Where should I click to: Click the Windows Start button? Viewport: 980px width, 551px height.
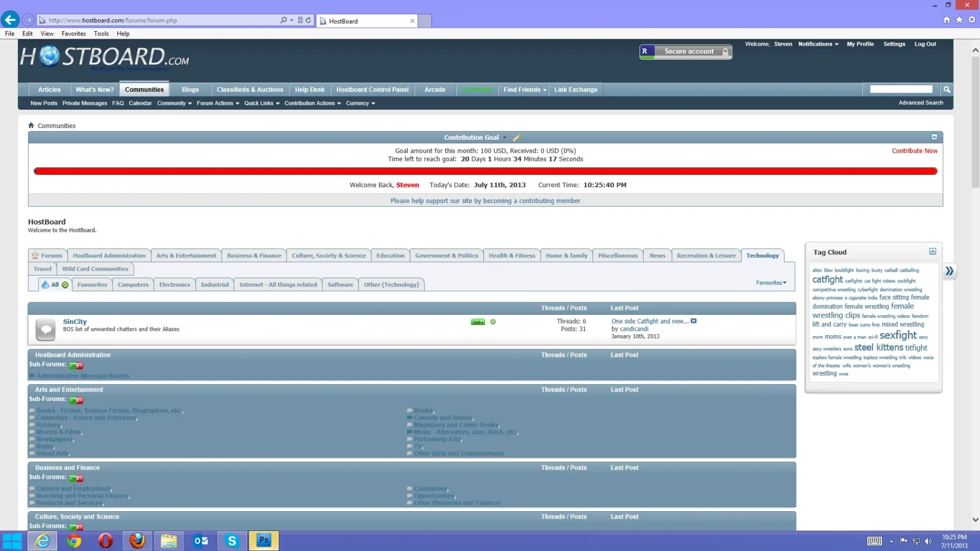[12, 541]
